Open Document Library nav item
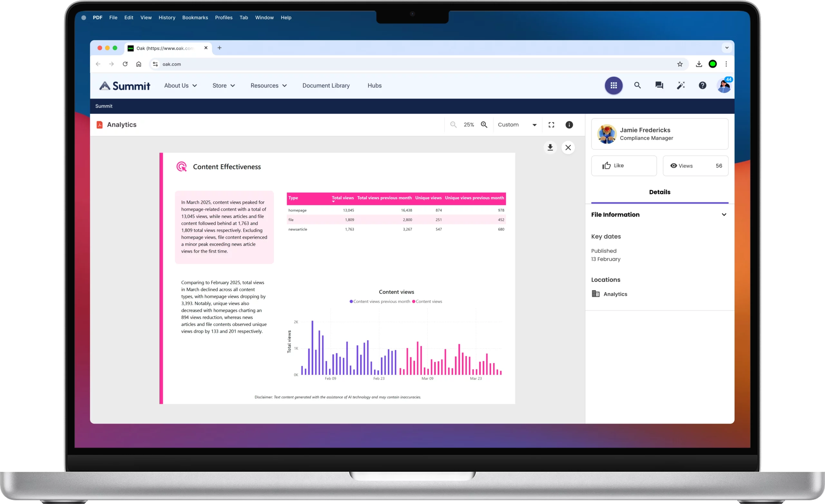Screen dimensions: 825x504 click(x=326, y=86)
